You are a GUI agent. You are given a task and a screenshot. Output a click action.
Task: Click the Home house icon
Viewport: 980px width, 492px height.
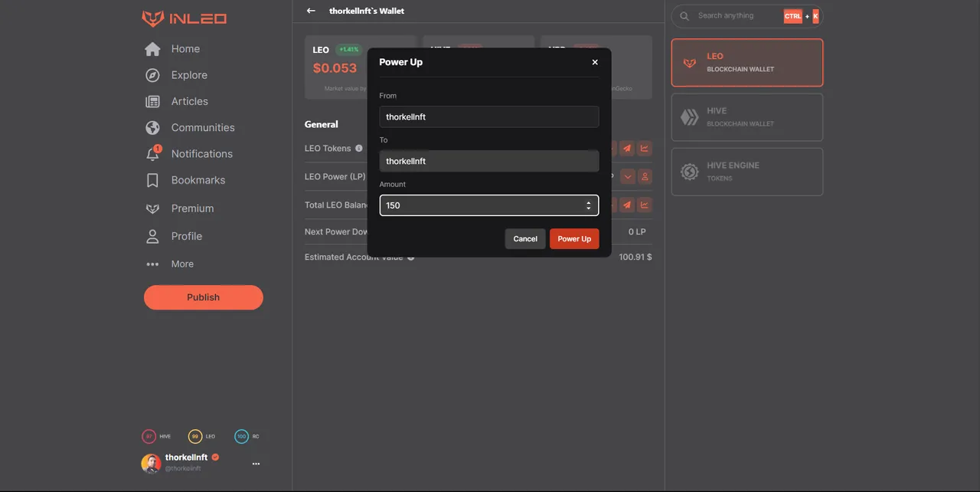tap(152, 49)
